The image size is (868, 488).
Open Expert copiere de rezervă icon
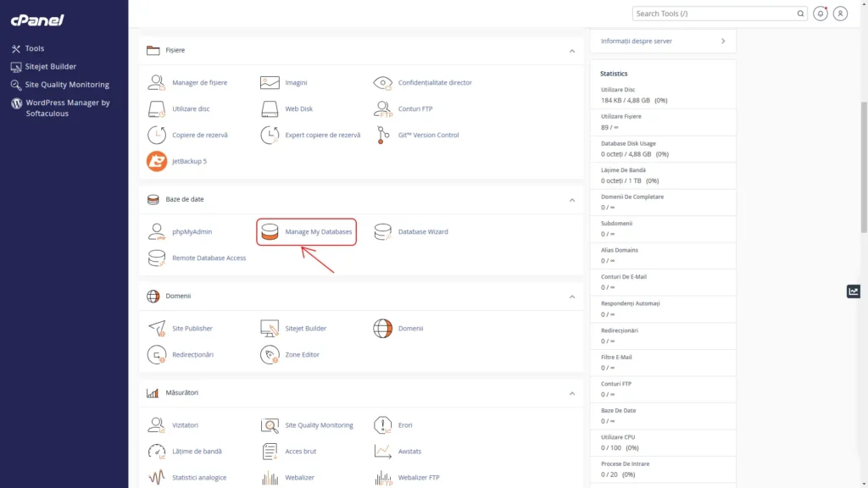click(270, 135)
